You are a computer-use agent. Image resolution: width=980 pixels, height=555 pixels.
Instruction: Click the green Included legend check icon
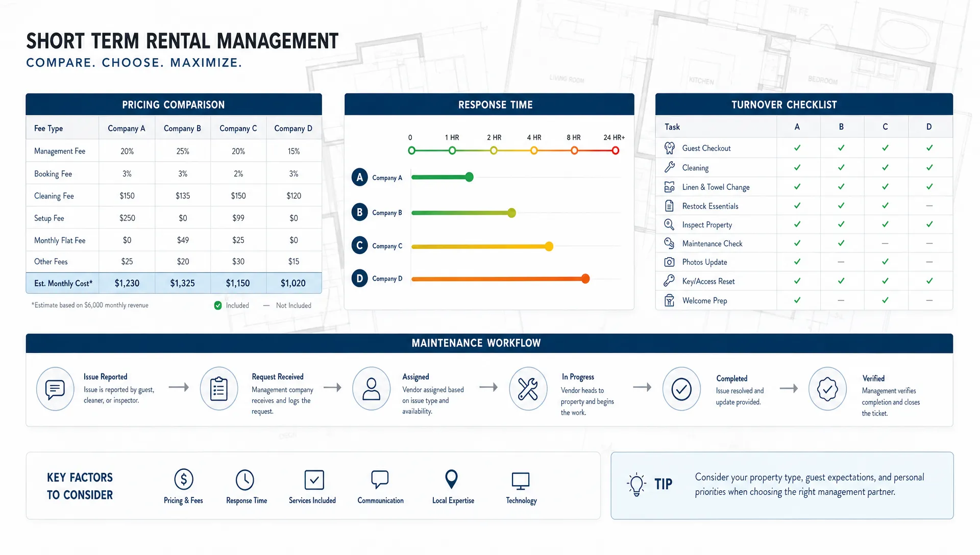[218, 306]
